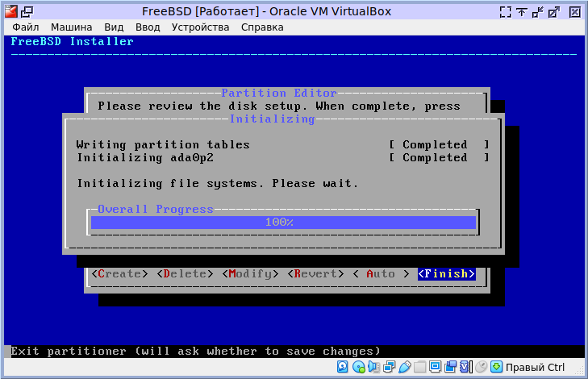Select the Modify button in Partition Editor
The width and height of the screenshot is (588, 379).
click(250, 273)
